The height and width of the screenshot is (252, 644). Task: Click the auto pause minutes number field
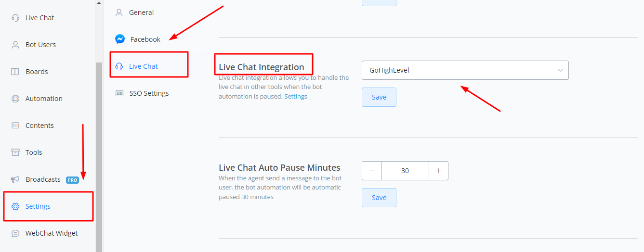[405, 171]
